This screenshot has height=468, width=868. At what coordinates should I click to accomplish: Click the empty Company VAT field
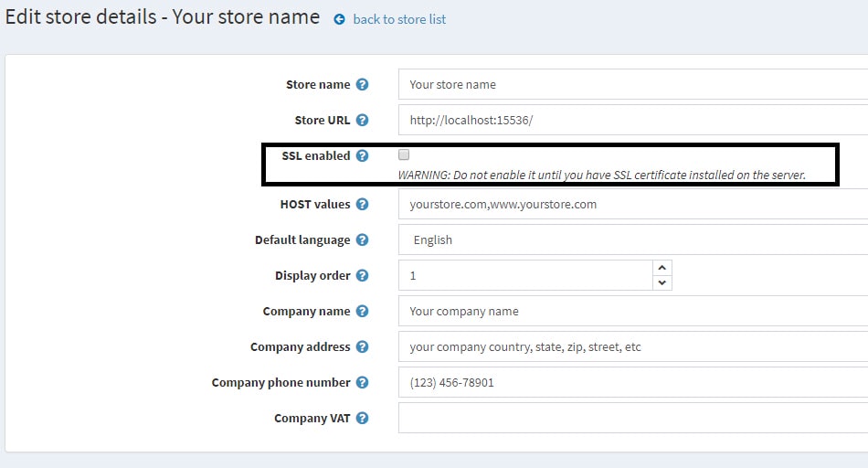coord(633,418)
